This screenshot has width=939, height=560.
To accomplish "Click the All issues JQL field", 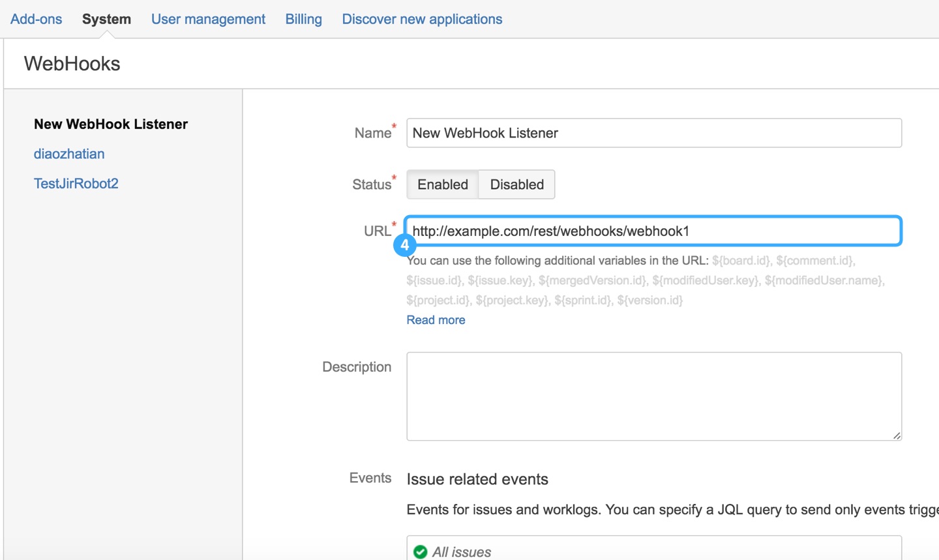I will [654, 548].
